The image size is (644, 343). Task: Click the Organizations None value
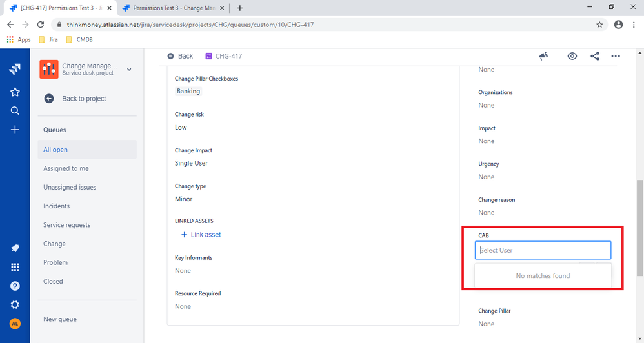pos(487,106)
